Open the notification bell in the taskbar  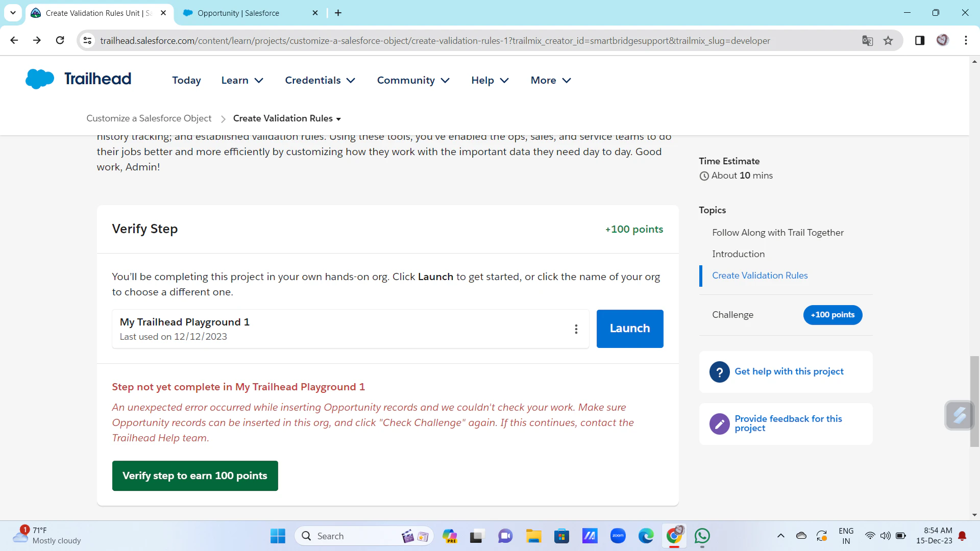962,536
